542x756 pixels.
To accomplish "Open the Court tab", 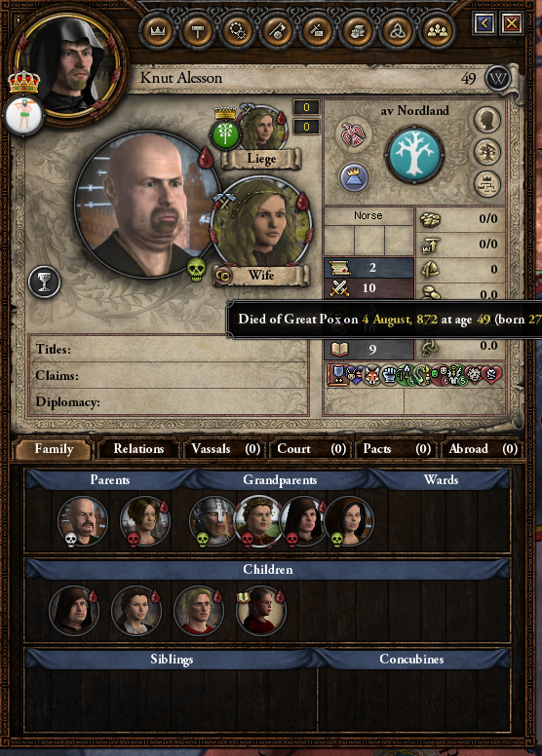I will 311,449.
